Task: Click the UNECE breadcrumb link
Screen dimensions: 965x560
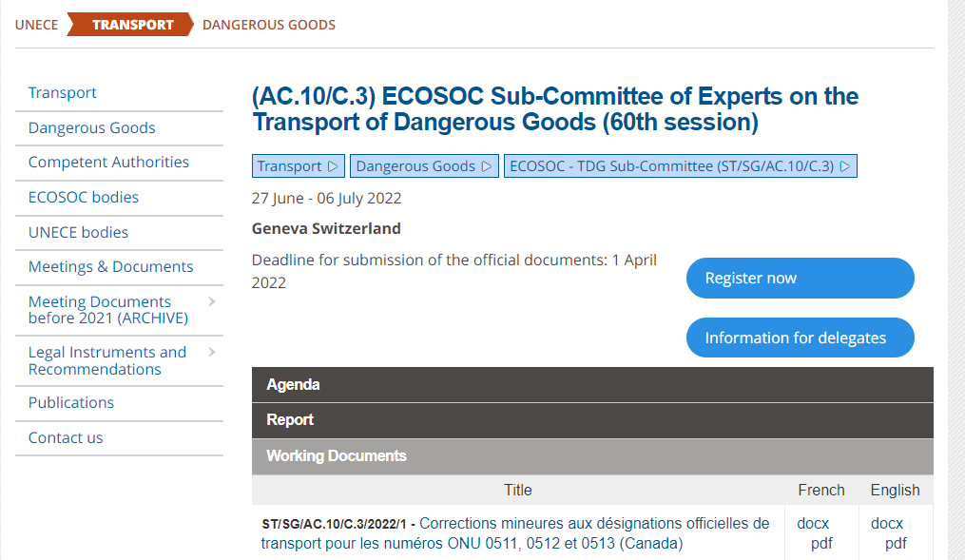Action: point(36,25)
